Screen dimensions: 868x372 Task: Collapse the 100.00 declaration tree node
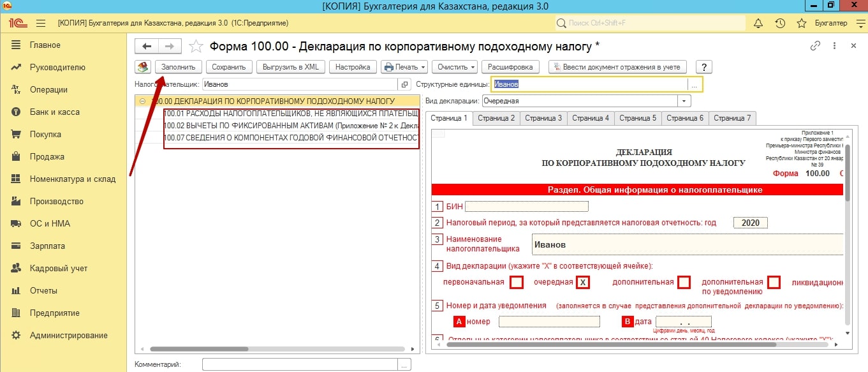[x=142, y=101]
